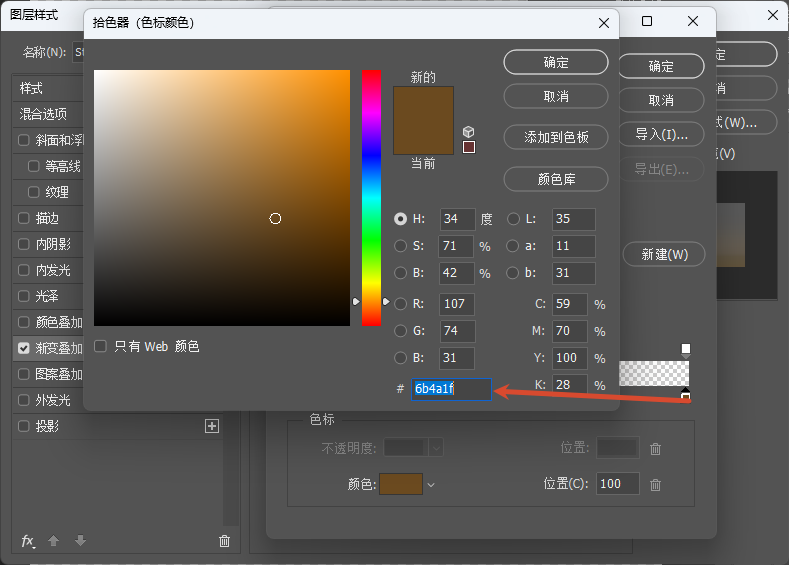Image resolution: width=789 pixels, height=565 pixels.
Task: Delete color stop via 位置(C) trash icon
Action: tap(655, 485)
